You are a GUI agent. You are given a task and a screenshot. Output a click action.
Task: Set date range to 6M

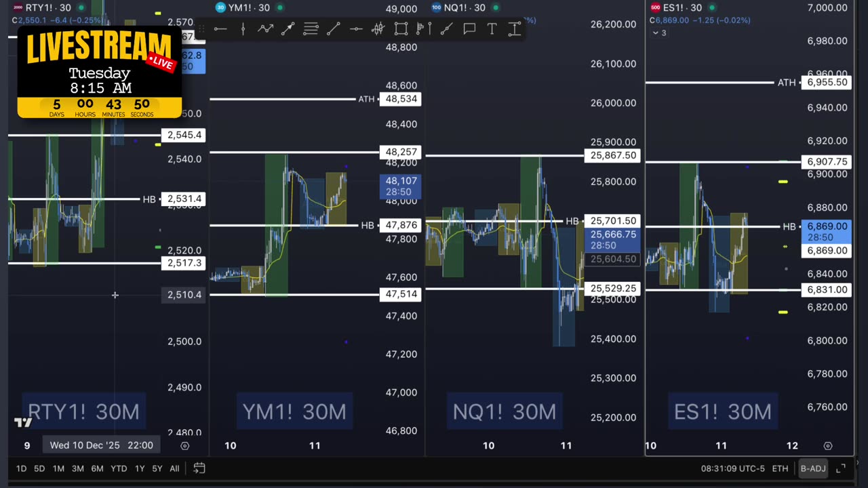(x=97, y=468)
